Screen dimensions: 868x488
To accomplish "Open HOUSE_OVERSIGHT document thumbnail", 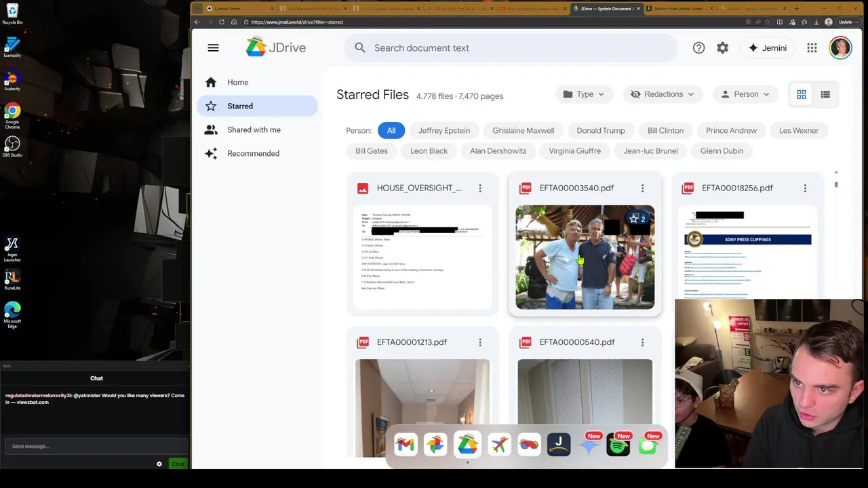I will 422,257.
